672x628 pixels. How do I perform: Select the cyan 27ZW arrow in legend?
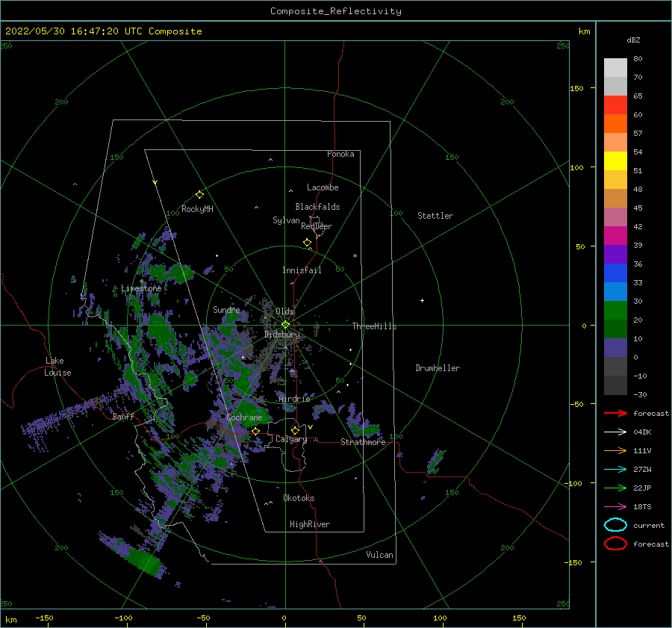coord(615,470)
